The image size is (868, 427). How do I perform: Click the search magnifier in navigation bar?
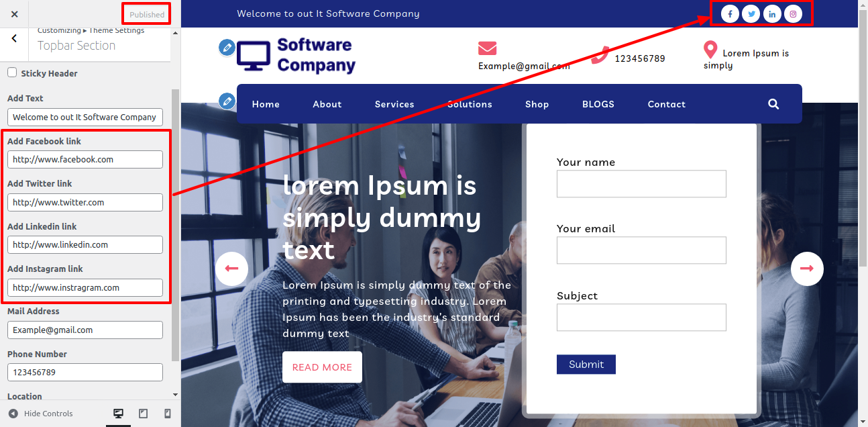[773, 104]
